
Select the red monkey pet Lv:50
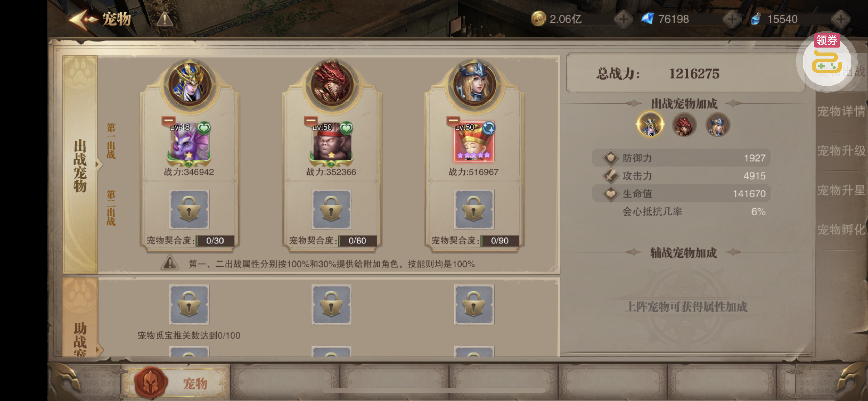click(x=332, y=142)
